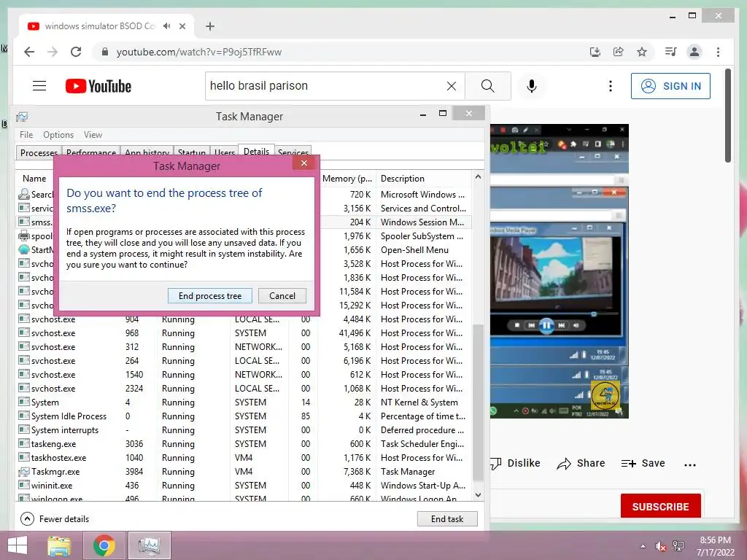
Task: Open a new Chrome tab
Action: [x=210, y=26]
